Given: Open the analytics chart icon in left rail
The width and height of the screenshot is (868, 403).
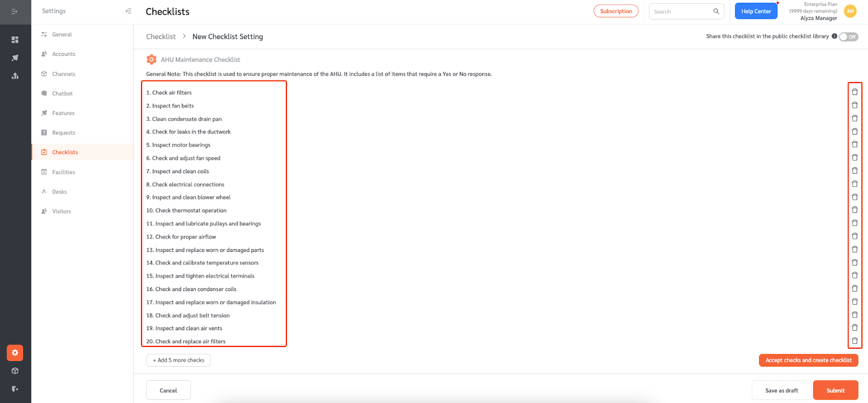Looking at the screenshot, I should pyautogui.click(x=15, y=75).
